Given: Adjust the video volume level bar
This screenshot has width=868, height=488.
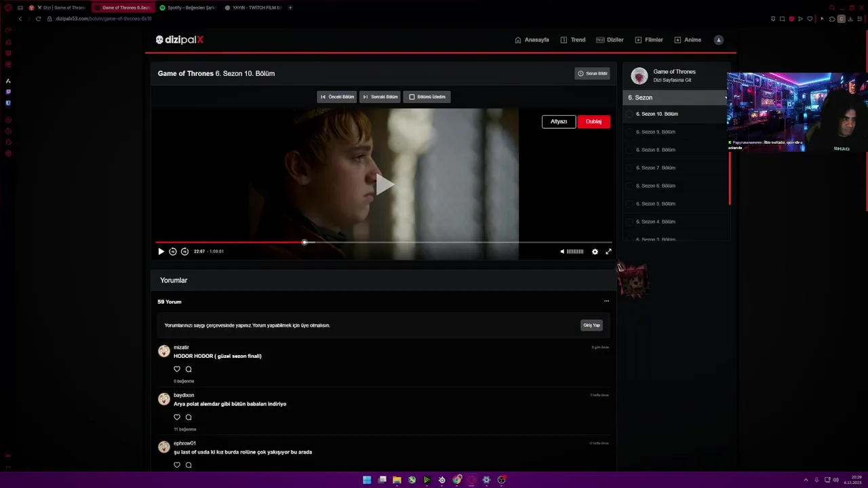Looking at the screenshot, I should pos(575,251).
